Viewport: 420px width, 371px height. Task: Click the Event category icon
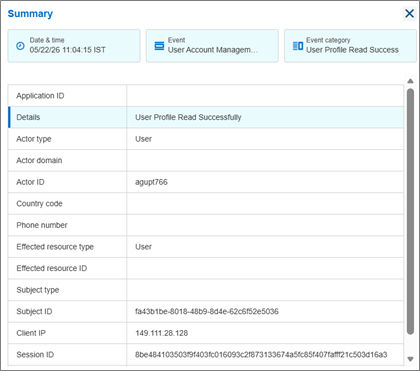(x=298, y=46)
